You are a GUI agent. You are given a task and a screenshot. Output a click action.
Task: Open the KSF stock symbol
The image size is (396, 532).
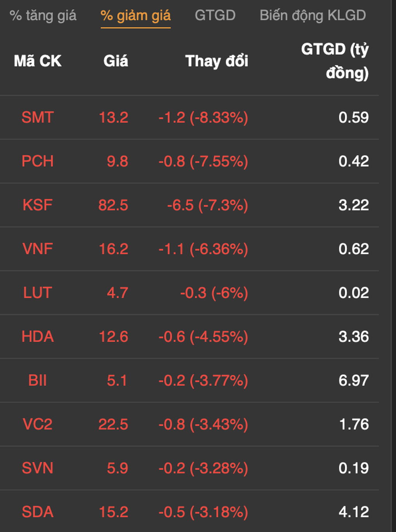click(x=37, y=205)
